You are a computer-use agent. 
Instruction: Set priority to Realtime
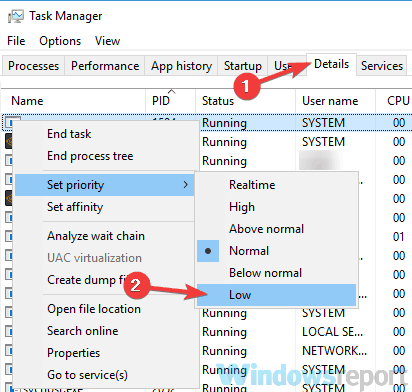[277, 185]
